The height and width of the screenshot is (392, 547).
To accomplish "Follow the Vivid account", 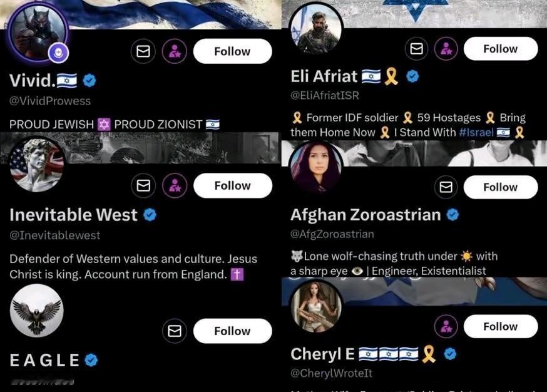I will [232, 51].
